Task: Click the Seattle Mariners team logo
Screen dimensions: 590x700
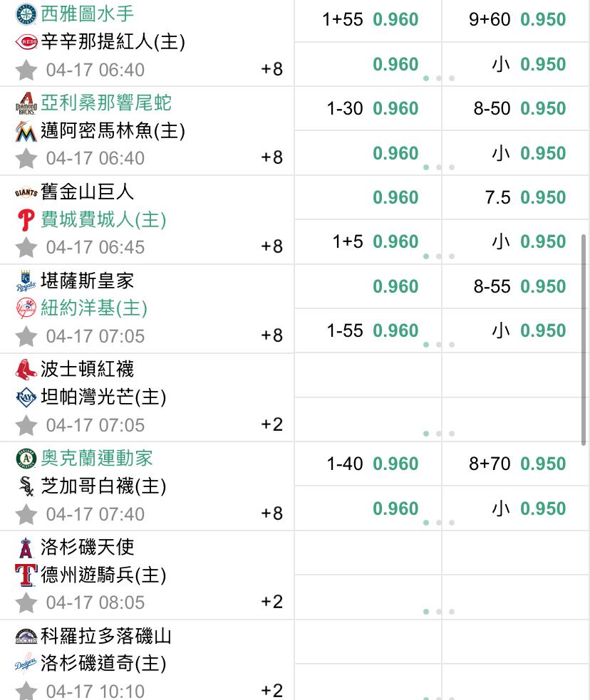Action: [26, 14]
